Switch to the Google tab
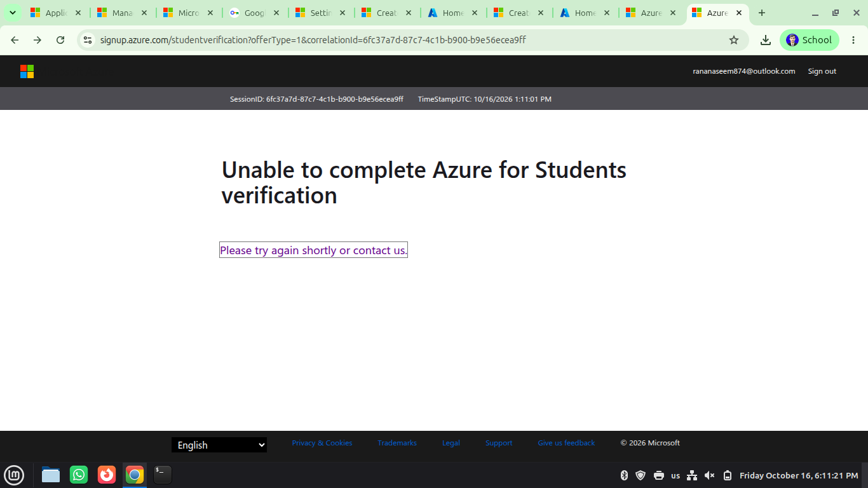This screenshot has height=488, width=868. 255,13
